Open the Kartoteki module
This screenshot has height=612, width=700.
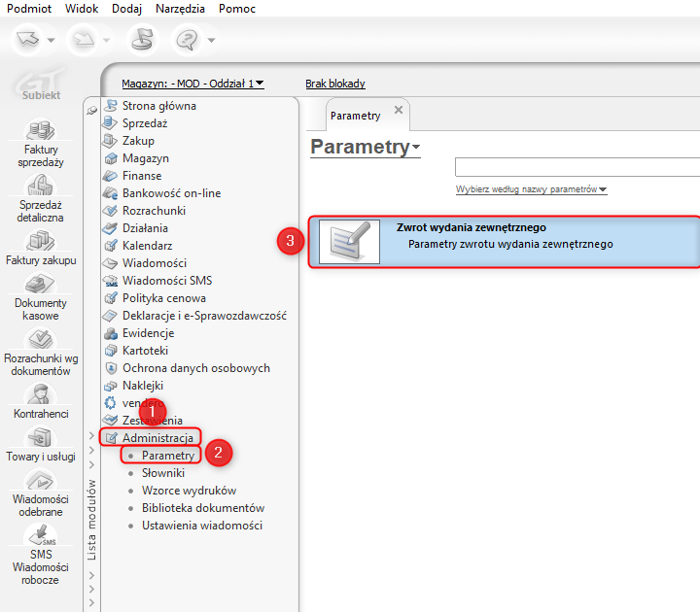[x=146, y=351]
